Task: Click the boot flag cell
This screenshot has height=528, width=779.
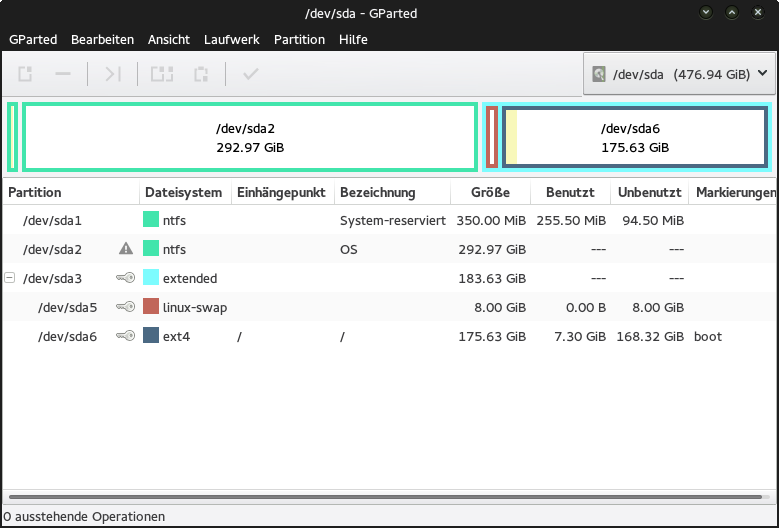Action: click(708, 337)
